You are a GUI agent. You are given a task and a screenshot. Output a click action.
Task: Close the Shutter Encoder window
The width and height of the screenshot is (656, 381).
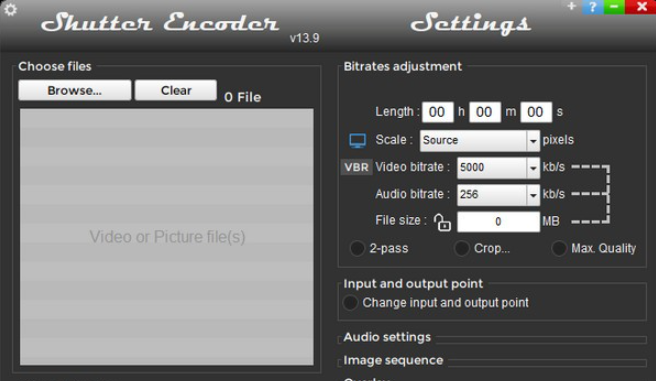coord(641,7)
